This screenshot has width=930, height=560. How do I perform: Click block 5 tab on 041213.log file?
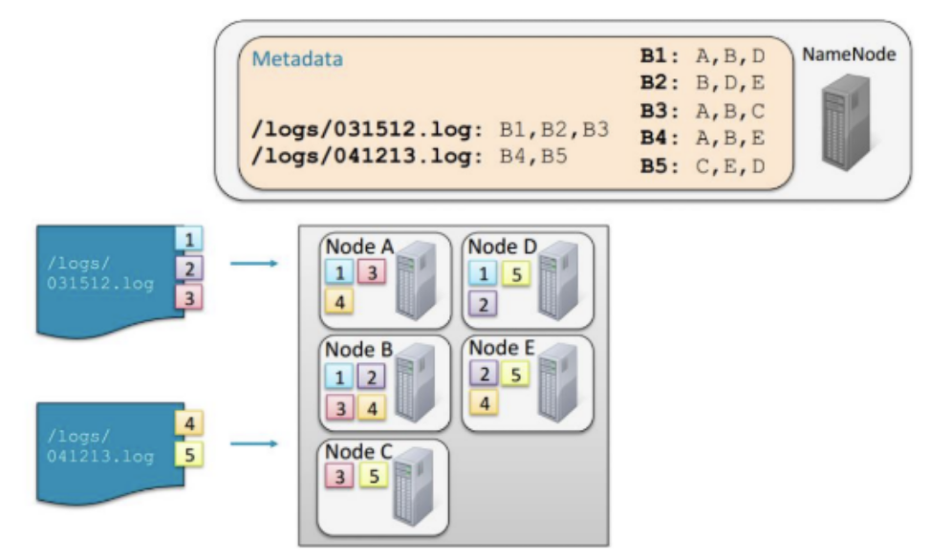pyautogui.click(x=189, y=455)
